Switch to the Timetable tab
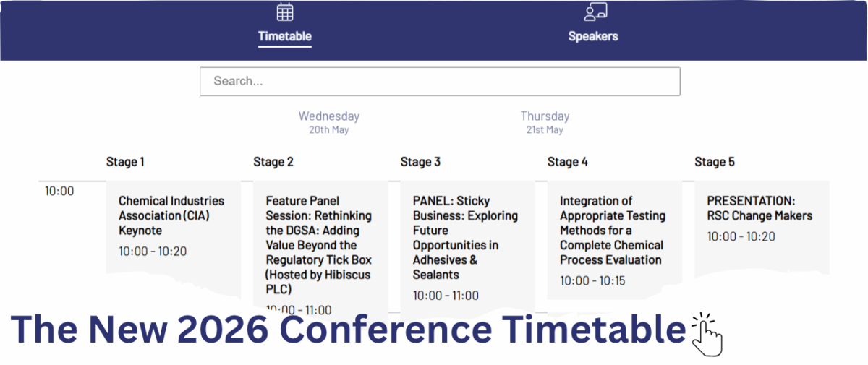This screenshot has height=365, width=868. coord(285,36)
